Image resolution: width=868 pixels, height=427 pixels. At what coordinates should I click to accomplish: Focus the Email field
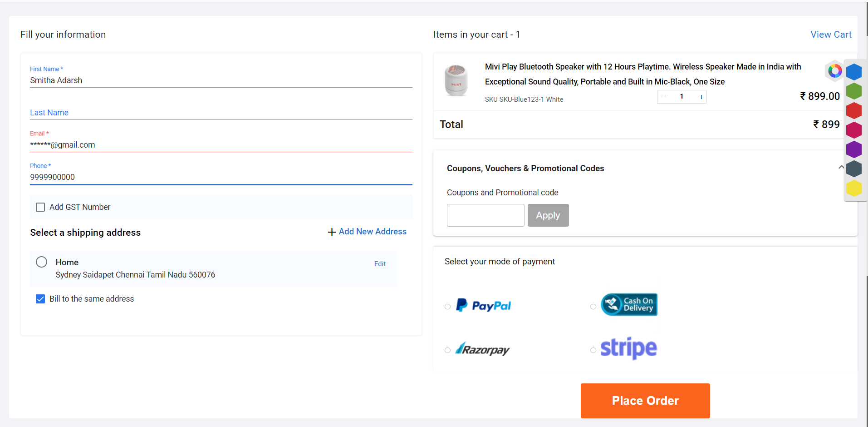point(221,145)
